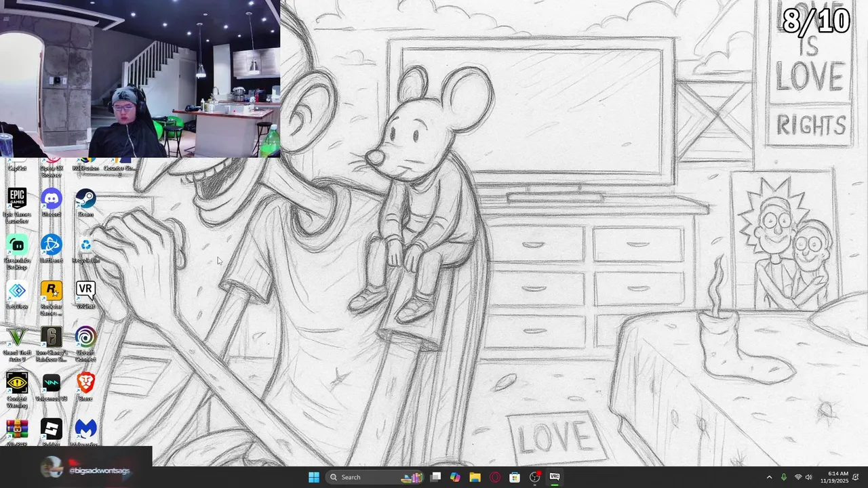Select the WinRAR desktop icon
Image resolution: width=868 pixels, height=488 pixels.
pyautogui.click(x=17, y=432)
